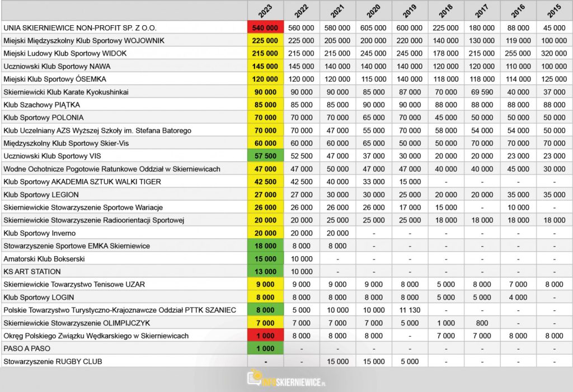Screen dimensions: 573x392
Task: Click the 69 590 value
Action: pyautogui.click(x=482, y=92)
